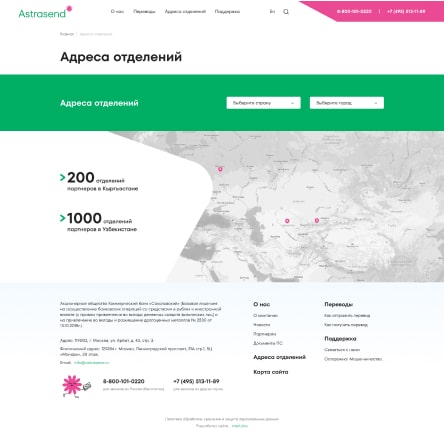444x439 pixels.
Task: Select the rightmost pink map pin
Action: click(x=317, y=220)
